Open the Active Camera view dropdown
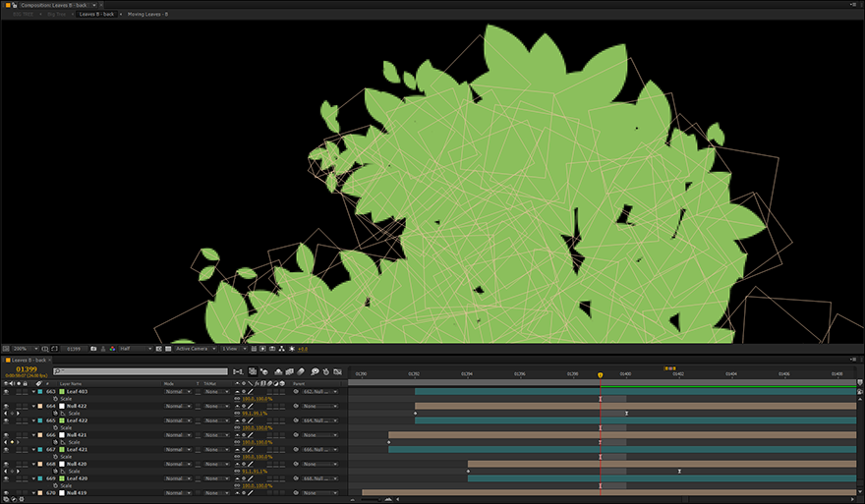Image resolution: width=865 pixels, height=504 pixels. click(196, 349)
